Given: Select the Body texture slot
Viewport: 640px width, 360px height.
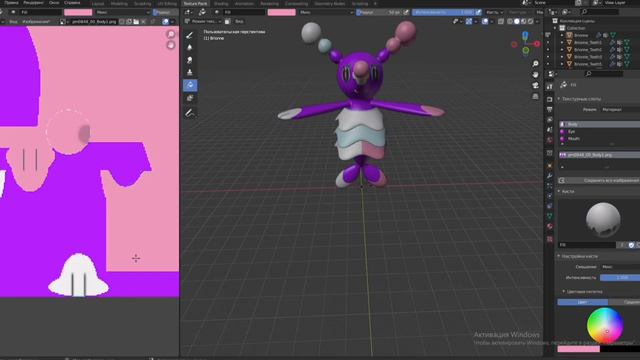Looking at the screenshot, I should coord(599,124).
